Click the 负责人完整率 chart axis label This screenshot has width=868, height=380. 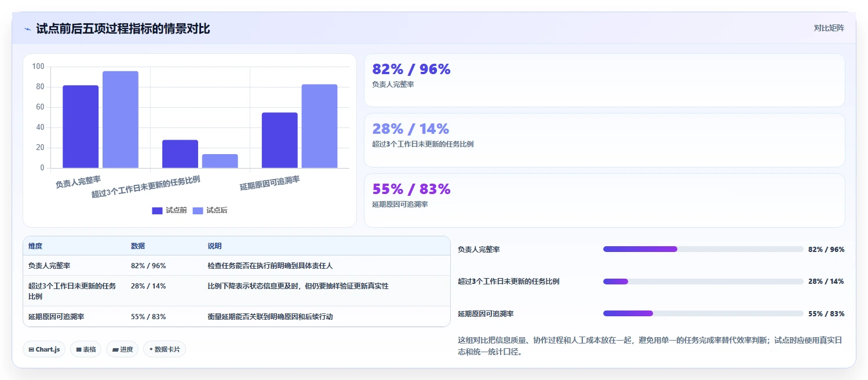(x=78, y=182)
